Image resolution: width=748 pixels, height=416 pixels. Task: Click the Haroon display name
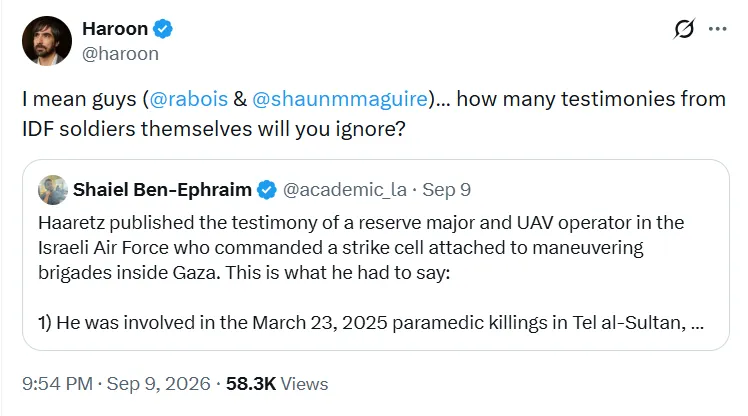click(115, 29)
